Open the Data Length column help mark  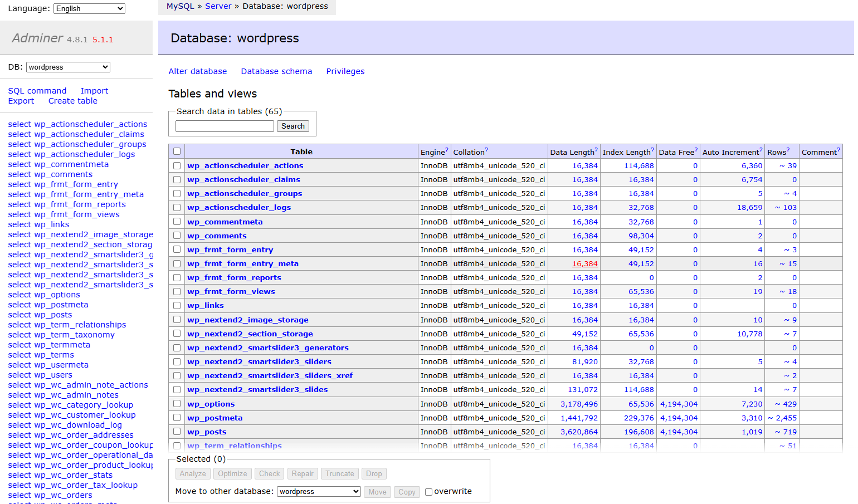tap(596, 150)
